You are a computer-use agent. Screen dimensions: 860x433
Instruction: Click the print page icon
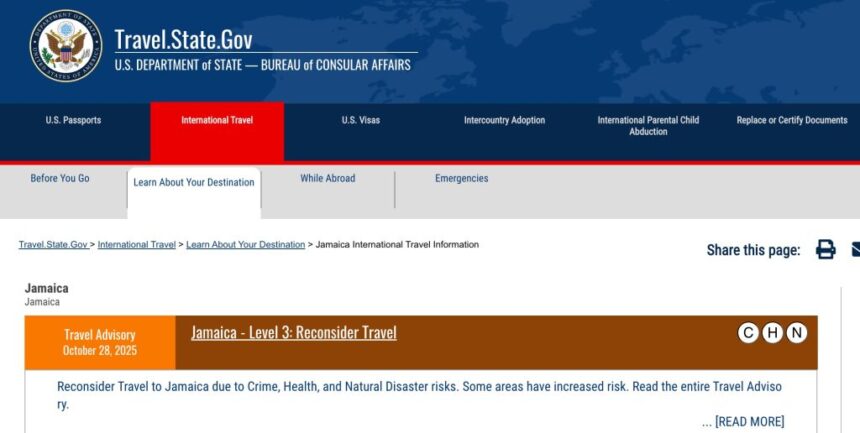point(825,250)
